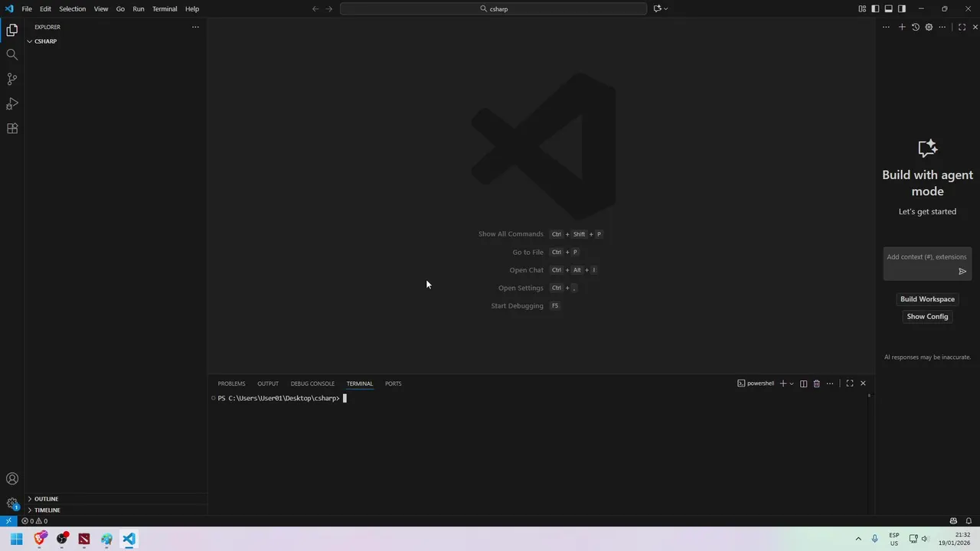The height and width of the screenshot is (551, 980).
Task: Toggle secondary side bar visibility
Action: [x=902, y=8]
